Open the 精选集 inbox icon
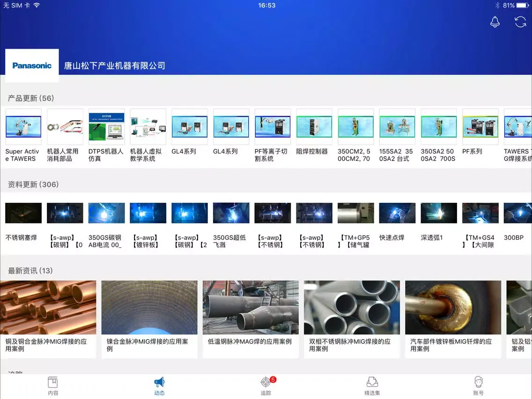The height and width of the screenshot is (399, 532). (372, 382)
